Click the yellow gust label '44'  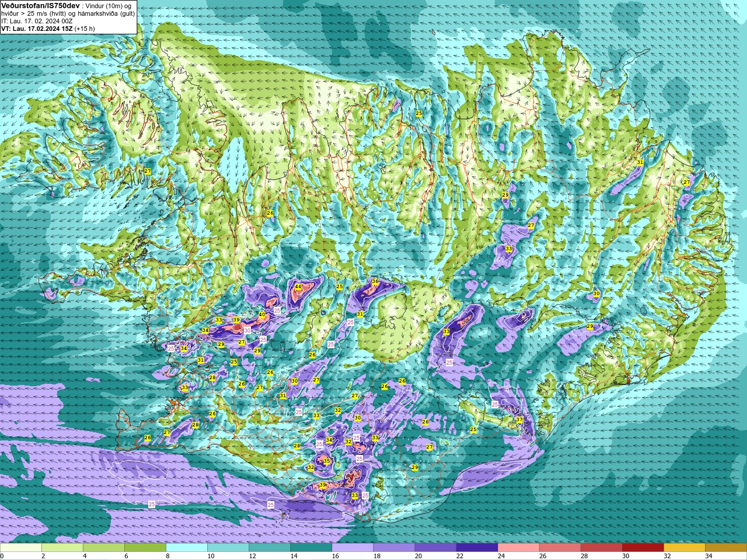click(x=298, y=287)
